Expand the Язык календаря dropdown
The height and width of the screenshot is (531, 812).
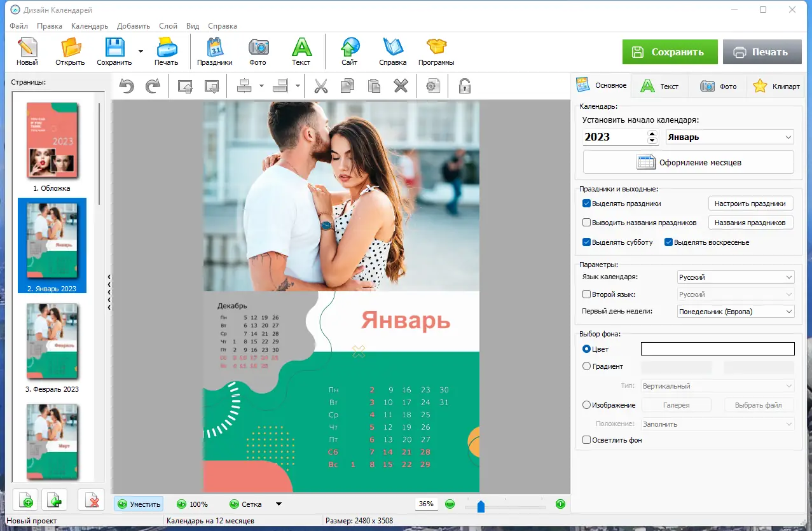coord(736,277)
